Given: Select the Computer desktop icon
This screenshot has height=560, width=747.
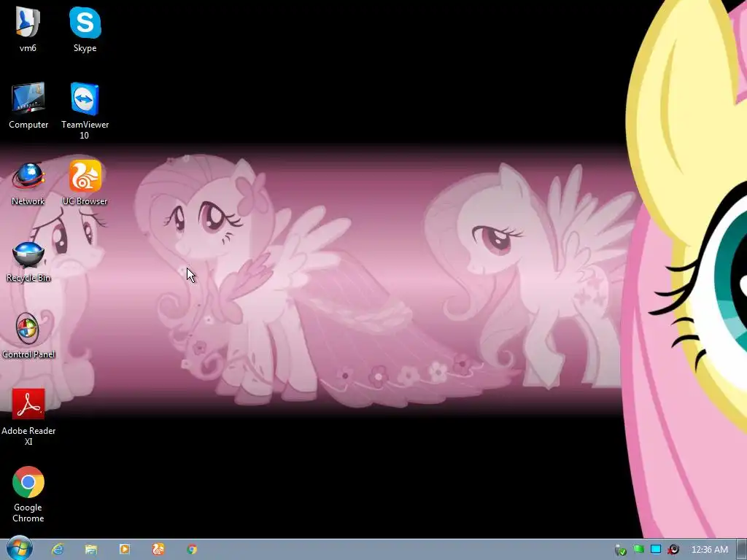Looking at the screenshot, I should 28,105.
